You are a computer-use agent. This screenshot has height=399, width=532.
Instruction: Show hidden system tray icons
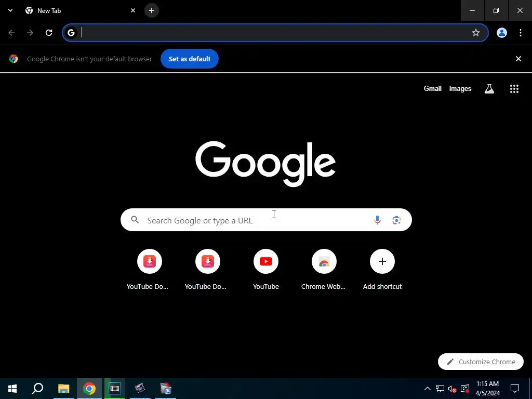(x=428, y=389)
